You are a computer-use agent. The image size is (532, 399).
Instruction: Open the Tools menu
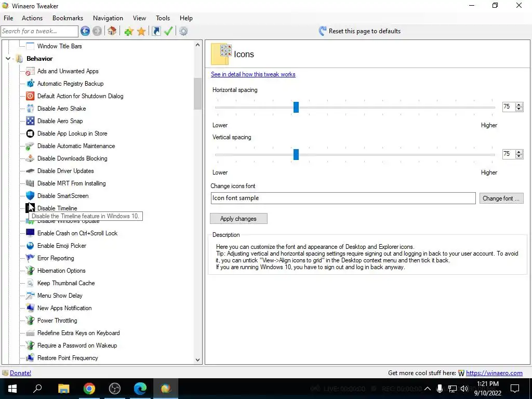tap(163, 18)
